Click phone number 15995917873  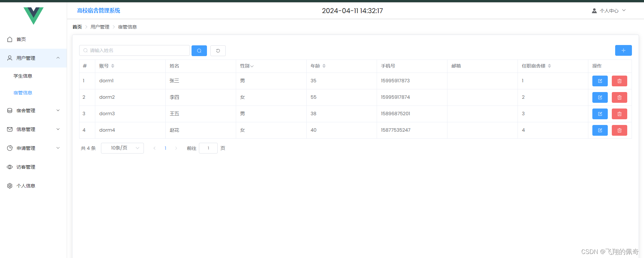395,81
